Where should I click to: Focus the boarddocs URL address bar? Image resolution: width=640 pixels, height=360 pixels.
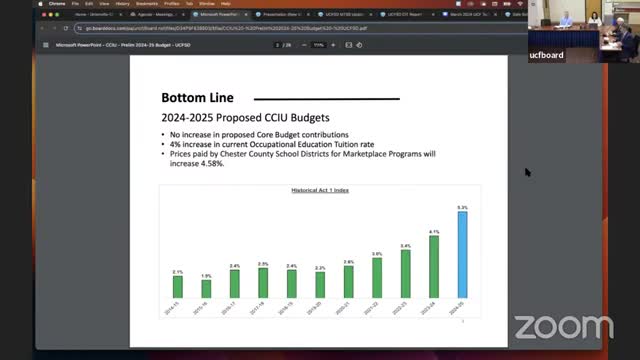(x=301, y=28)
